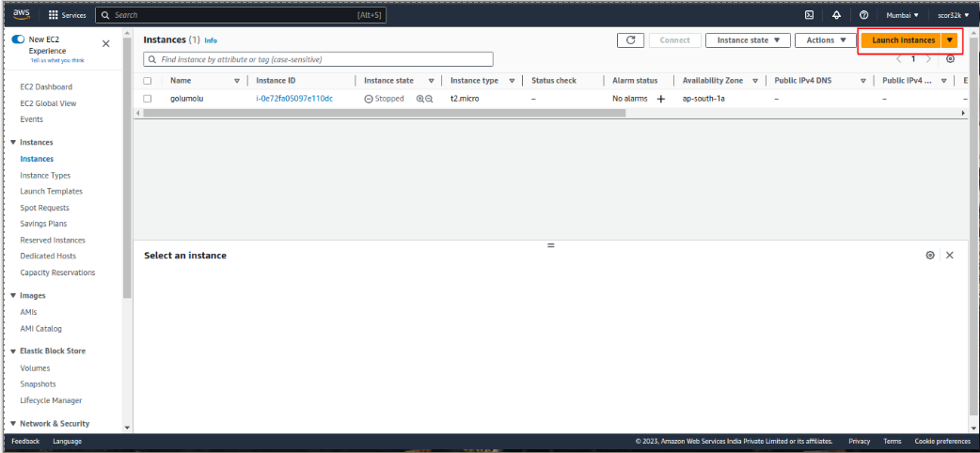Open Reserved Instances in sidebar
The image size is (980, 453).
pos(53,240)
